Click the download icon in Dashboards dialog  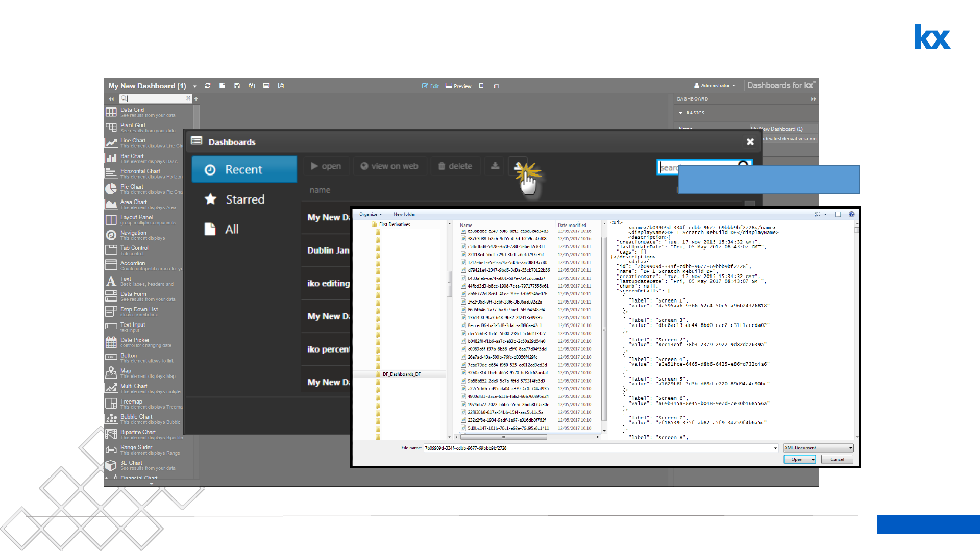point(495,166)
